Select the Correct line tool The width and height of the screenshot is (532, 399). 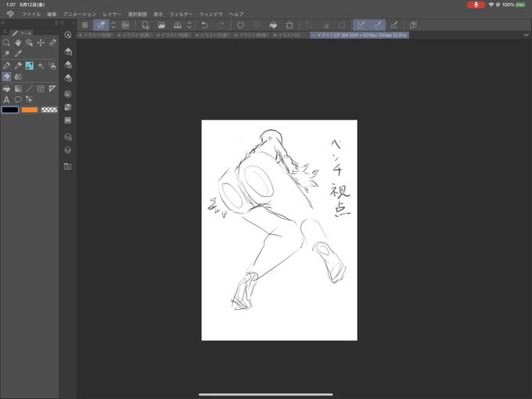tap(29, 100)
